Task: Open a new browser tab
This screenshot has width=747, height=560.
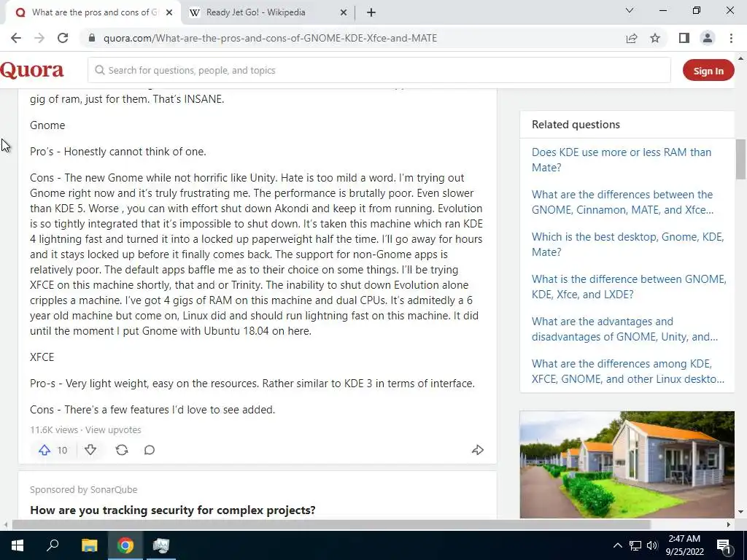Action: [371, 13]
